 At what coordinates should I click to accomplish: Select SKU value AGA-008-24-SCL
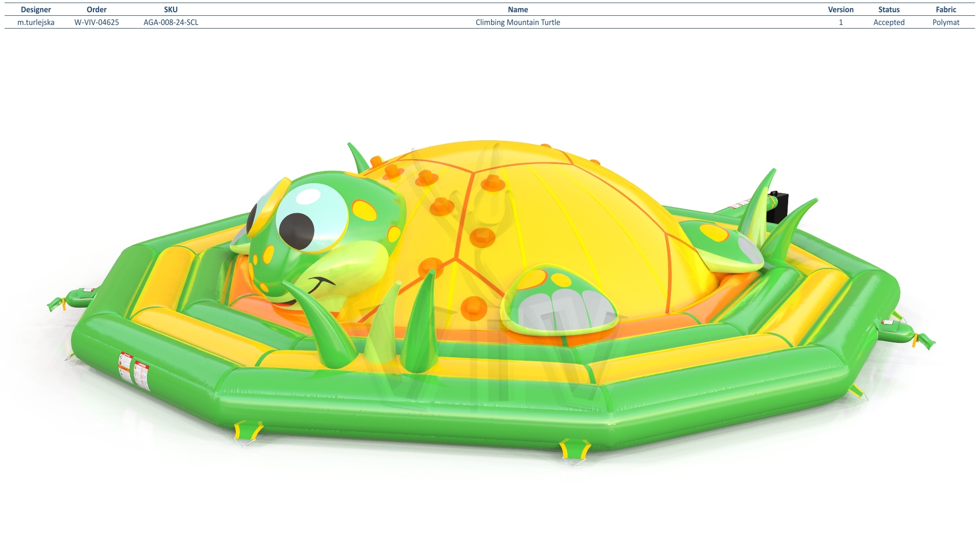(x=171, y=22)
